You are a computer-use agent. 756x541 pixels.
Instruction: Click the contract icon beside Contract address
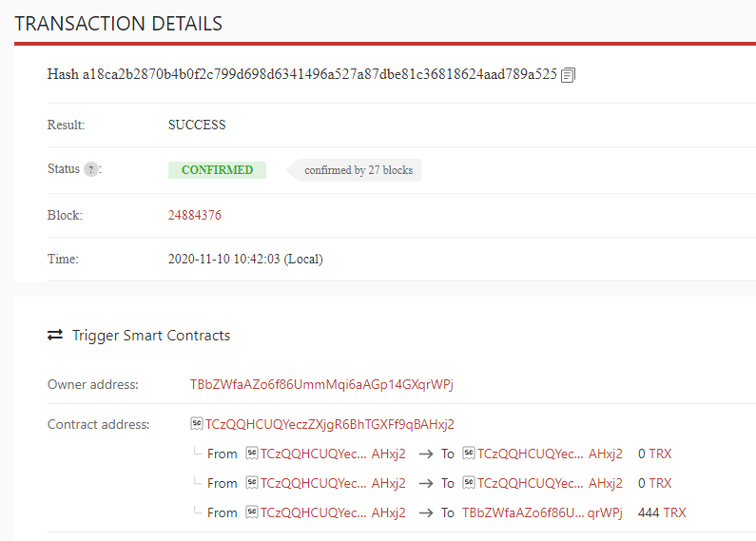pyautogui.click(x=197, y=424)
